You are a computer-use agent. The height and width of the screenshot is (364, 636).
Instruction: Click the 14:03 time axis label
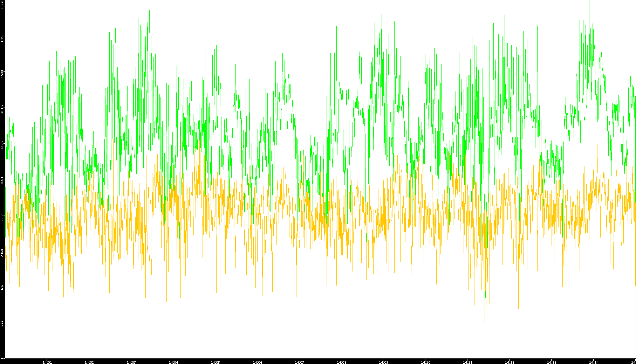click(x=131, y=362)
